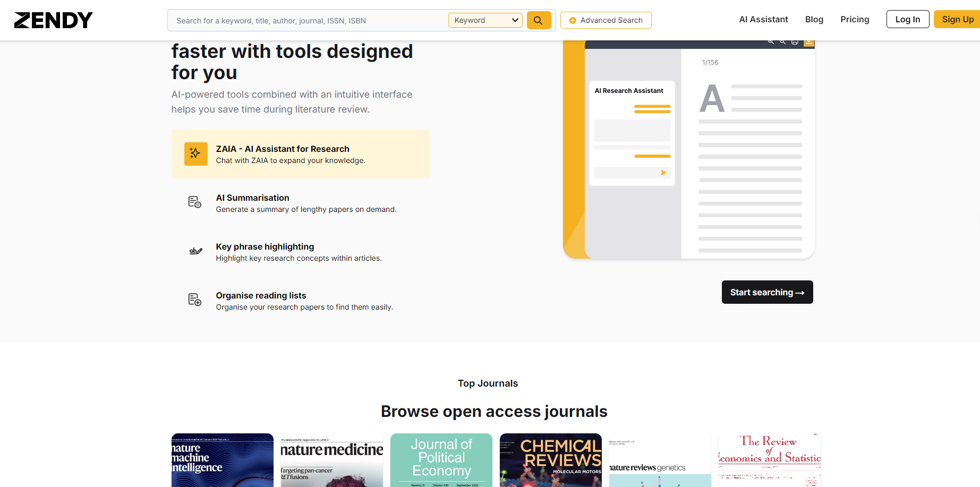
Task: Click the orange magnifier search button
Action: click(x=539, y=20)
